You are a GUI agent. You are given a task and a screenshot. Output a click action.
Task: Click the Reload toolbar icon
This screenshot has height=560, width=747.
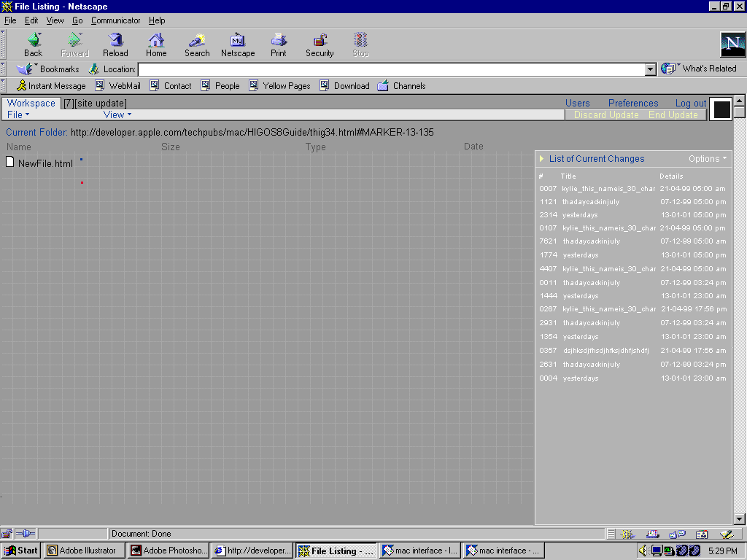115,41
